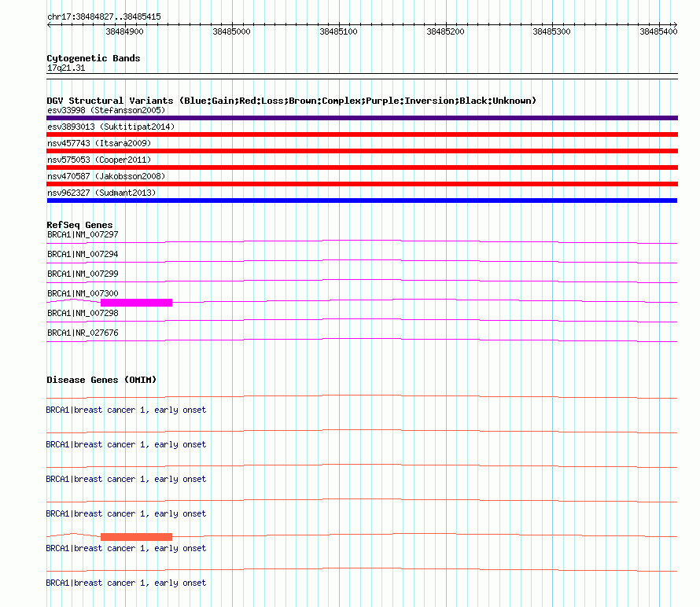The image size is (700, 607).
Task: Click the BRCA1|NM_007299 transcript label
Action: click(83, 274)
